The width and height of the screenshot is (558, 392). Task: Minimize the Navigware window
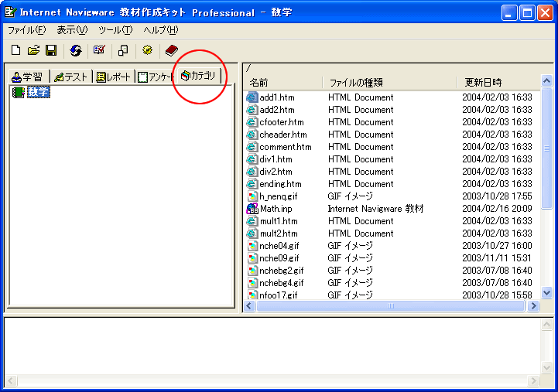coord(509,13)
